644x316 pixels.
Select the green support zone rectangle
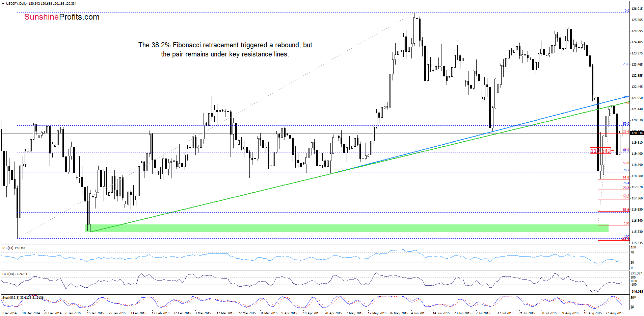coord(346,228)
